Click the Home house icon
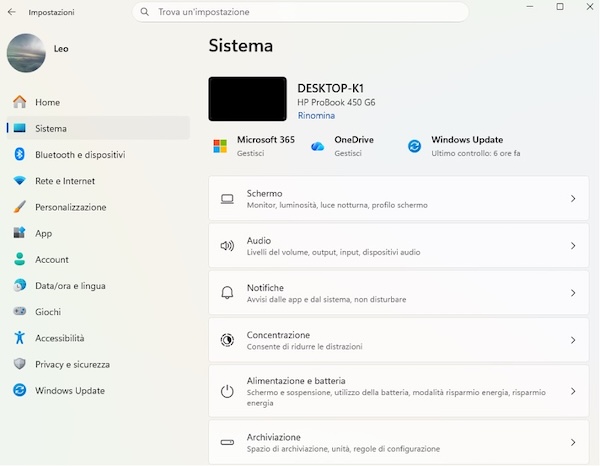The width and height of the screenshot is (600, 466). click(x=20, y=102)
